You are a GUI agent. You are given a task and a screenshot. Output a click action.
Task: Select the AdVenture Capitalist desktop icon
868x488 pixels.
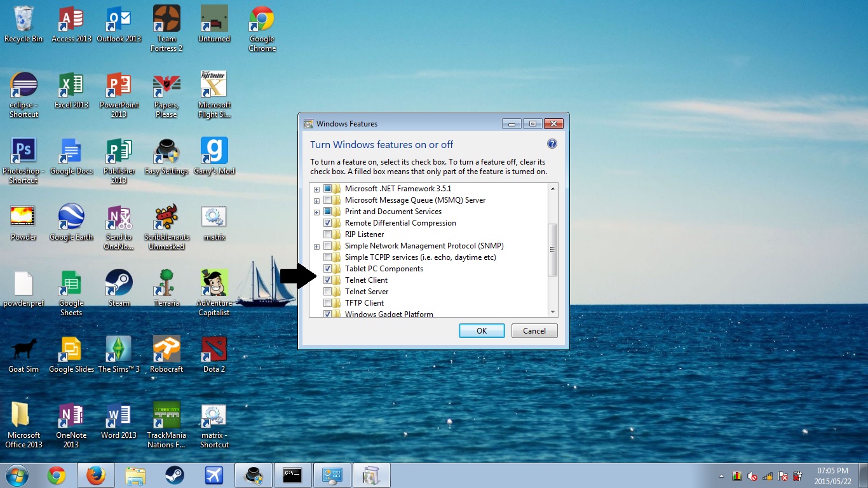[x=214, y=293]
